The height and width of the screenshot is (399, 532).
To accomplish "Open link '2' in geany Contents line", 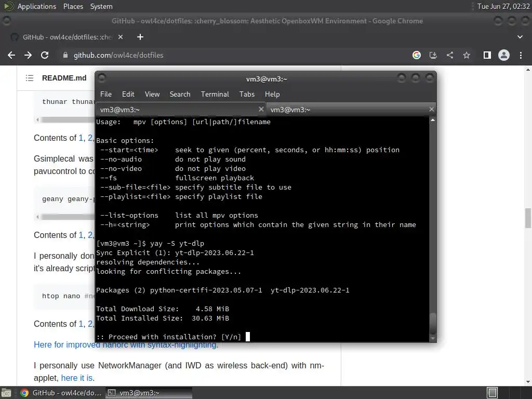I will click(90, 235).
